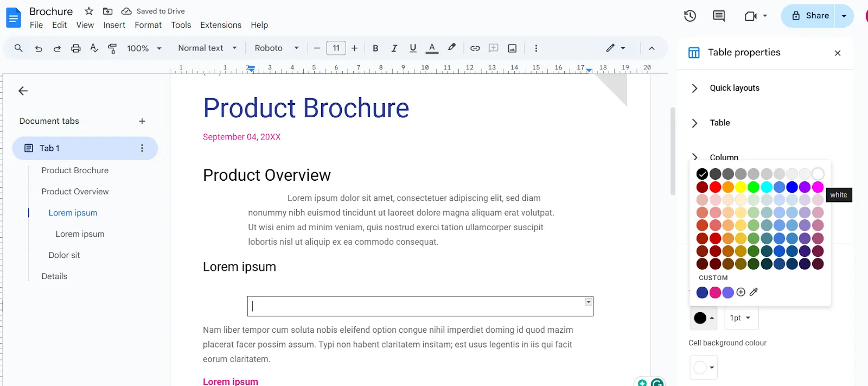Image resolution: width=868 pixels, height=386 pixels.
Task: Close the Table properties panel
Action: tap(838, 53)
